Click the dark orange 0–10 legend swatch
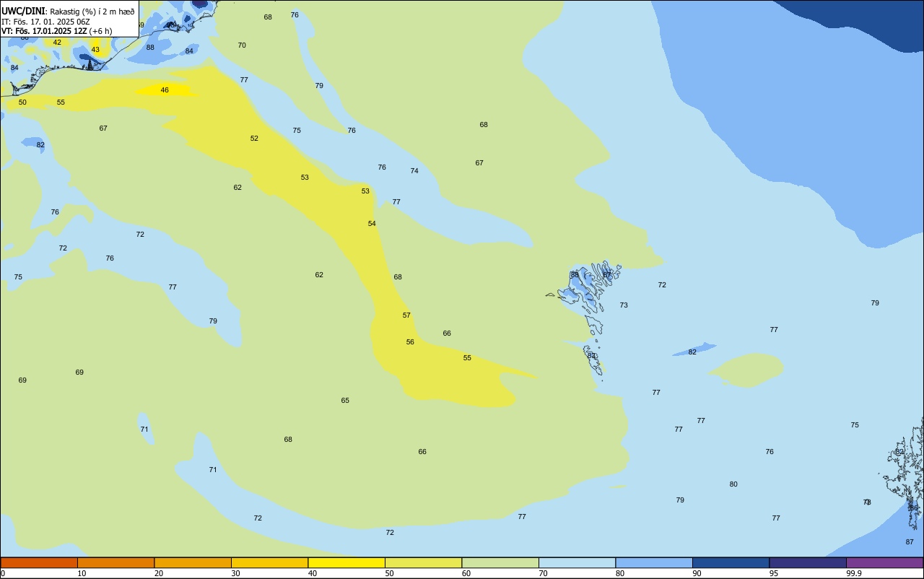The width and height of the screenshot is (924, 579). (39, 562)
